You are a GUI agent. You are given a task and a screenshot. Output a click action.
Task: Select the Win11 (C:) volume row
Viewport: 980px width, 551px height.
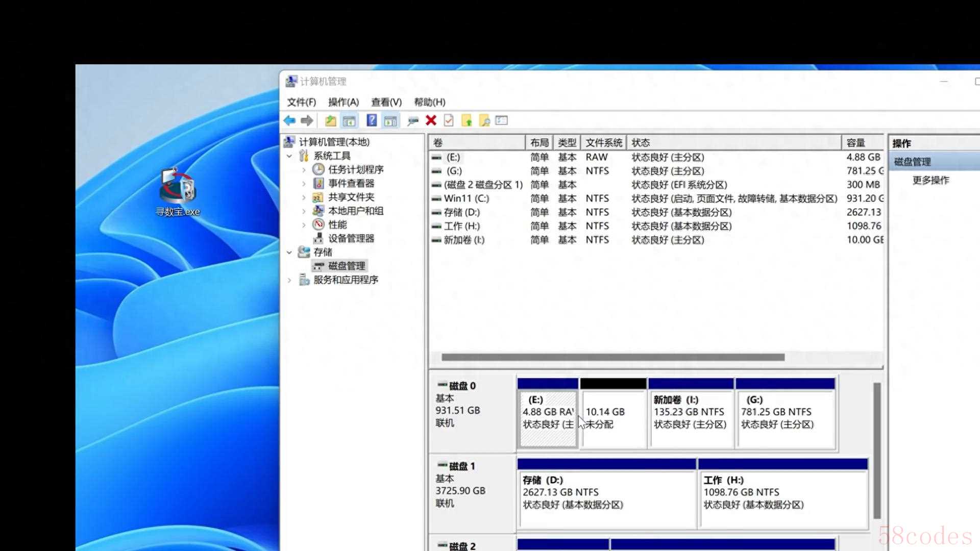point(466,198)
